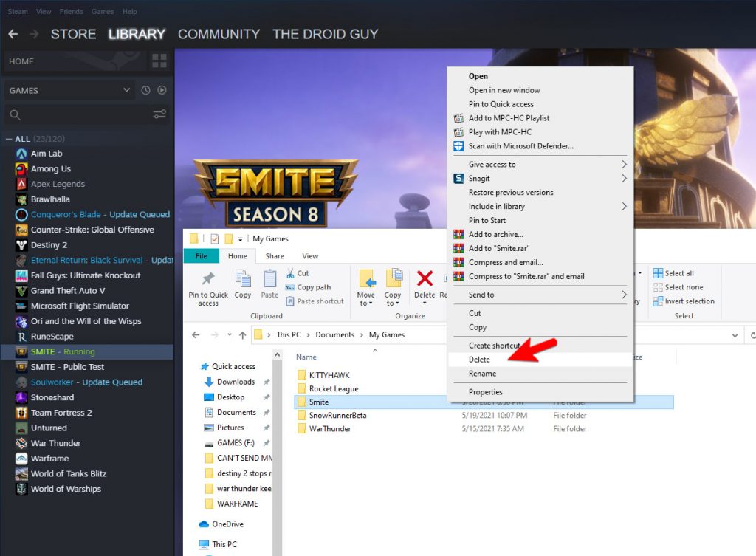Click the library HOME button
Screen dimensions: 756x556
point(75,61)
